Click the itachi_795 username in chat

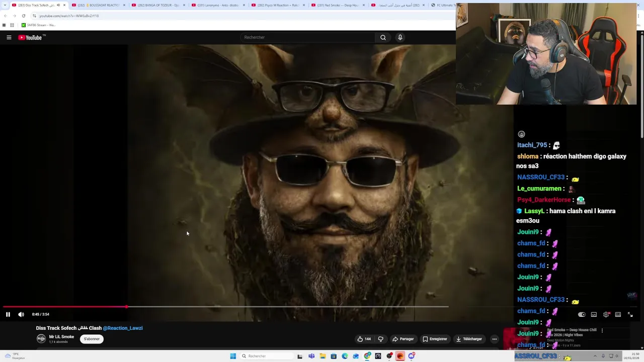coord(532,145)
